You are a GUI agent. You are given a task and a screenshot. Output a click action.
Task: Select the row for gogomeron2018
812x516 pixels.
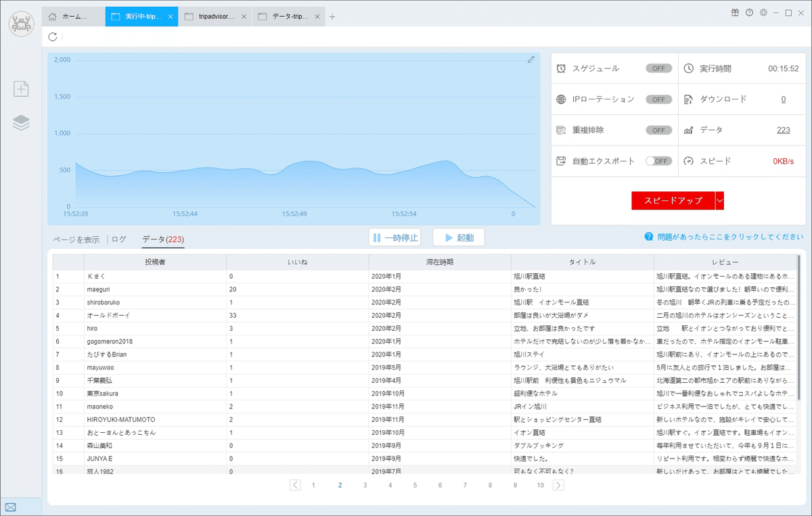pos(425,342)
